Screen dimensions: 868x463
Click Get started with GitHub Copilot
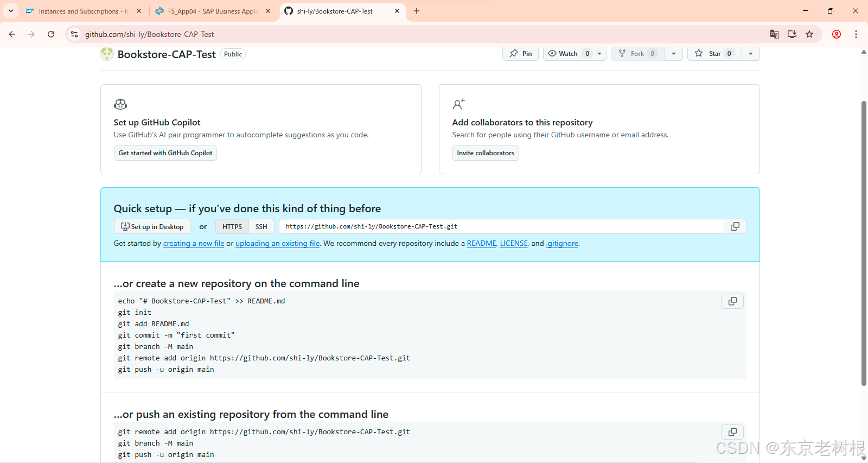click(165, 153)
